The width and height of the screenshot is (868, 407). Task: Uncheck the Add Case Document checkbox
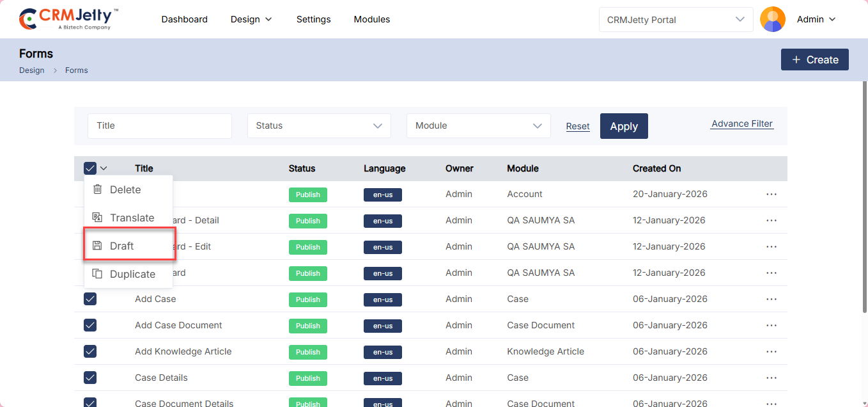pyautogui.click(x=90, y=325)
